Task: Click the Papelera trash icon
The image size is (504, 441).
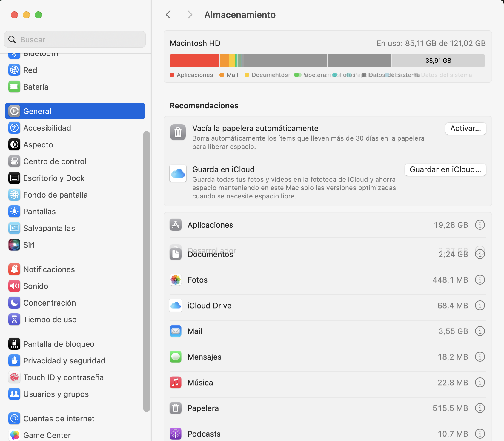Action: coord(176,408)
